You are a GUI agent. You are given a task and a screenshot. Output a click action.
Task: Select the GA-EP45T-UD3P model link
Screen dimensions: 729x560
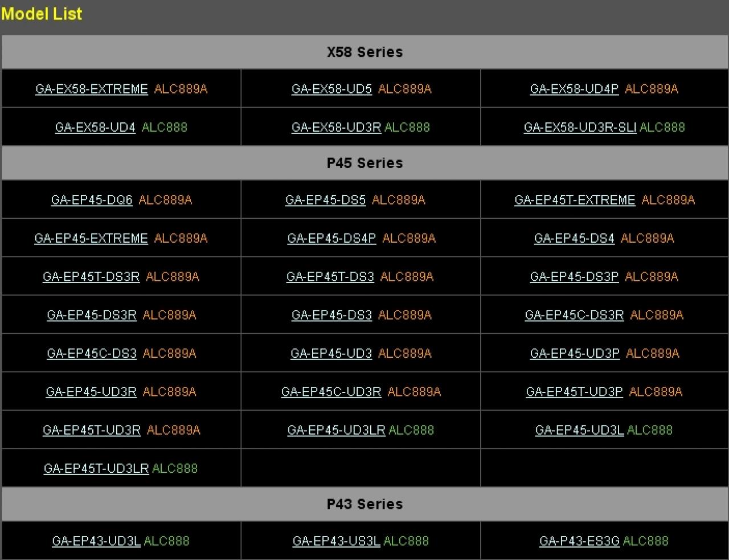574,392
